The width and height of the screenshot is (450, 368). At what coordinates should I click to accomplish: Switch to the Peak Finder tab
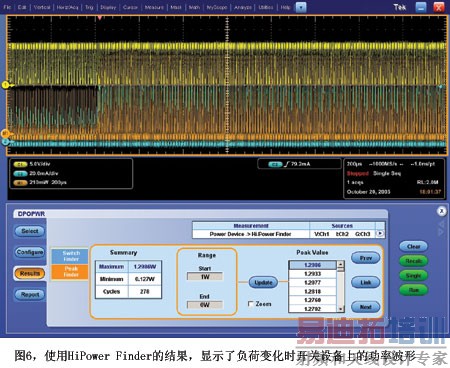pyautogui.click(x=70, y=271)
